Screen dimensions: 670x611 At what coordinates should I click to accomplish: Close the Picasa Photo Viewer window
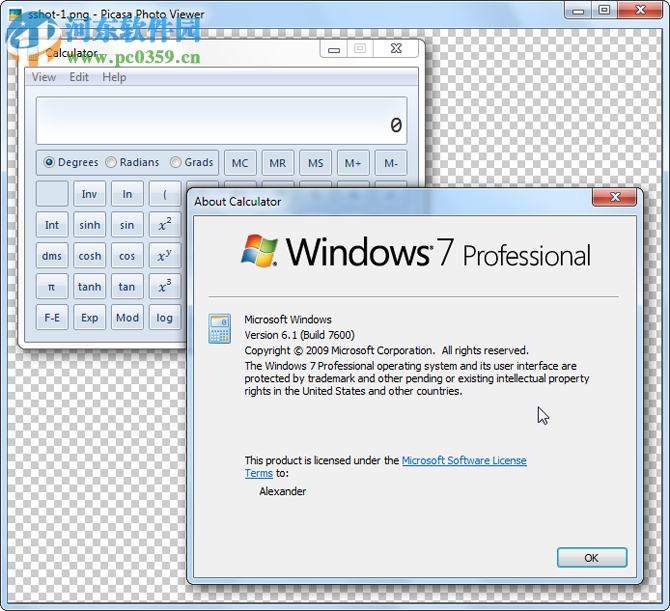tap(640, 10)
